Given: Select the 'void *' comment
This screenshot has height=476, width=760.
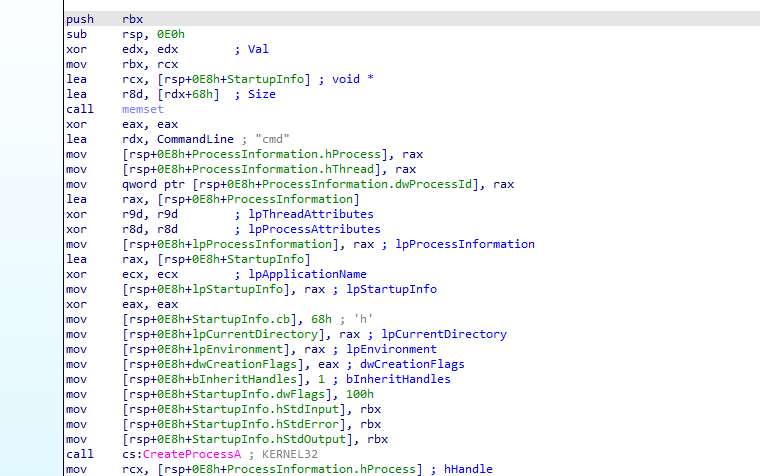Looking at the screenshot, I should tap(352, 79).
